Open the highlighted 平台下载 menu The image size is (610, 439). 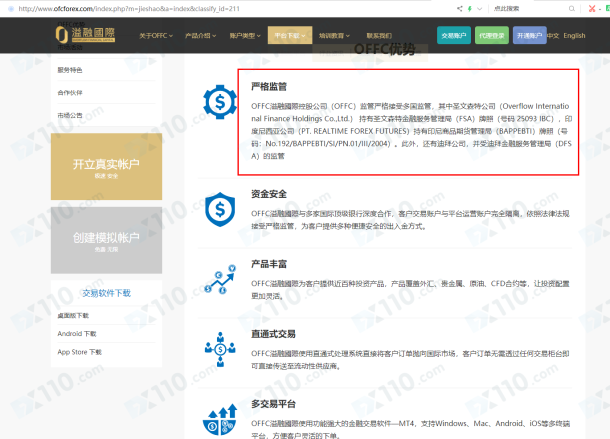point(290,35)
